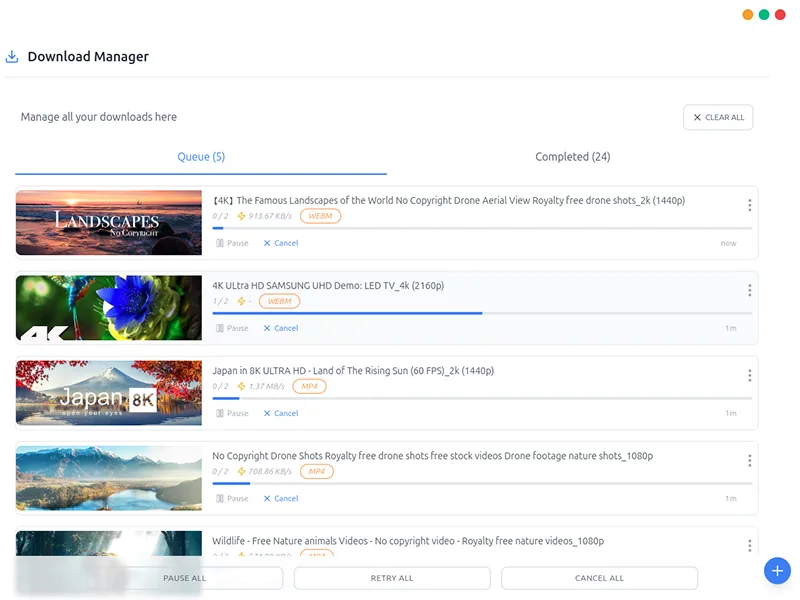The image size is (800, 600).
Task: Click the Landscapes video thumbnail
Action: tap(108, 221)
